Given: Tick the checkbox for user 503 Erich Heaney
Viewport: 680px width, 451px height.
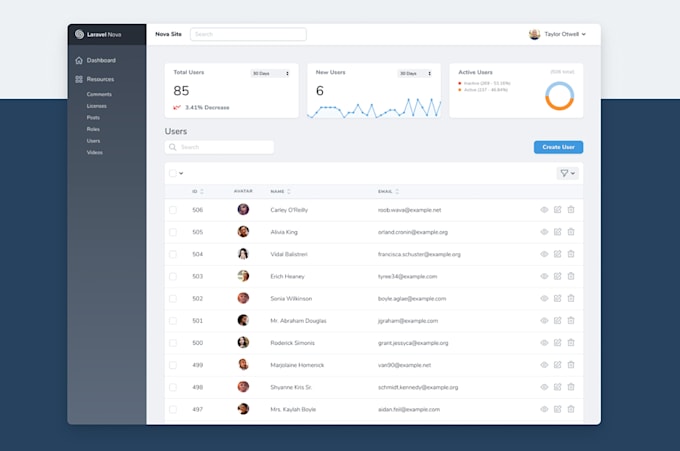Looking at the screenshot, I should click(x=173, y=276).
